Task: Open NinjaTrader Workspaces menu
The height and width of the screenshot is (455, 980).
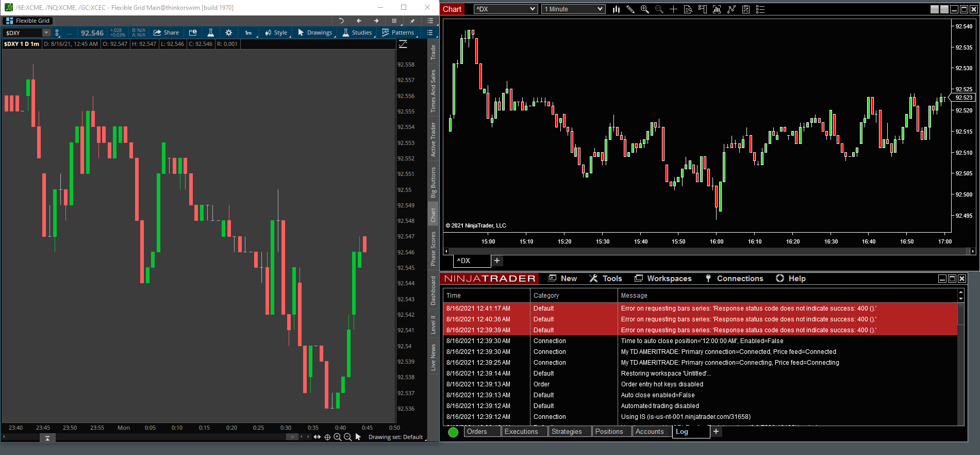Action: 663,279
